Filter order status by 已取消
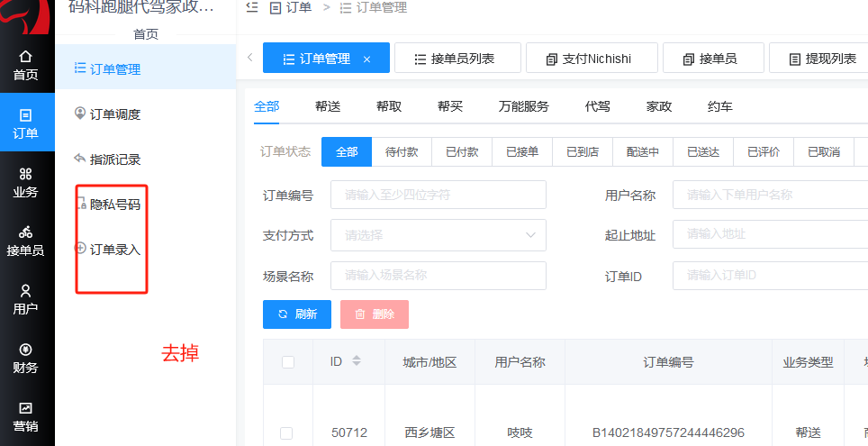Image resolution: width=868 pixels, height=446 pixels. coord(824,151)
